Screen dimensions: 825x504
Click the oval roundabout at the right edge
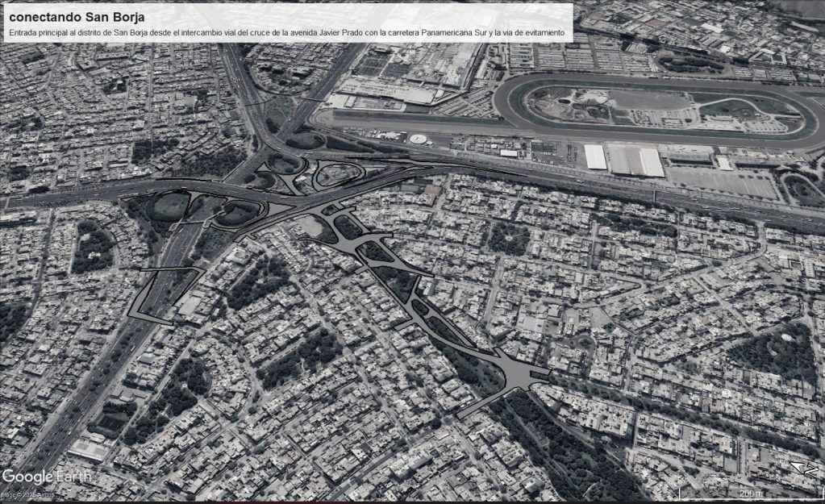tap(803, 190)
